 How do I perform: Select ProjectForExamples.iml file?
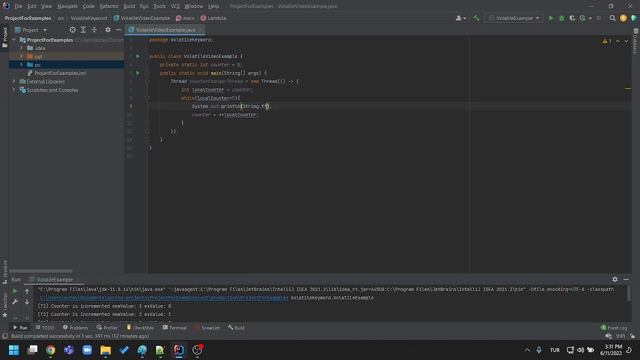pos(60,73)
